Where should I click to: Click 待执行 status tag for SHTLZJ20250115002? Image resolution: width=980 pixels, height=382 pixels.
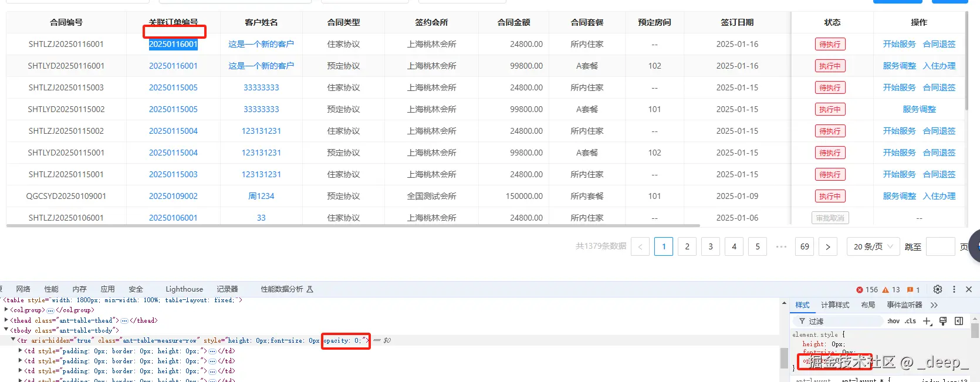[830, 131]
